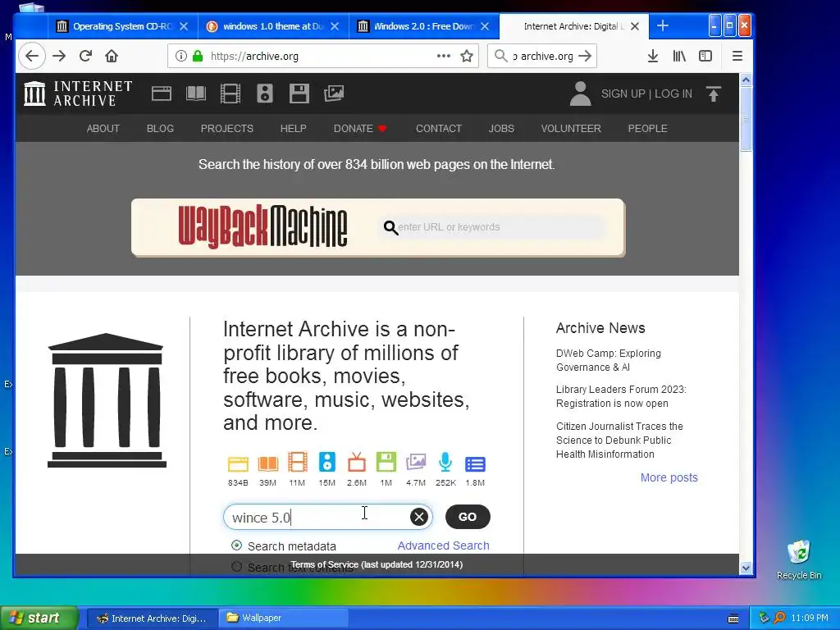Open the user avatar icon
The height and width of the screenshot is (630, 840).
(580, 94)
